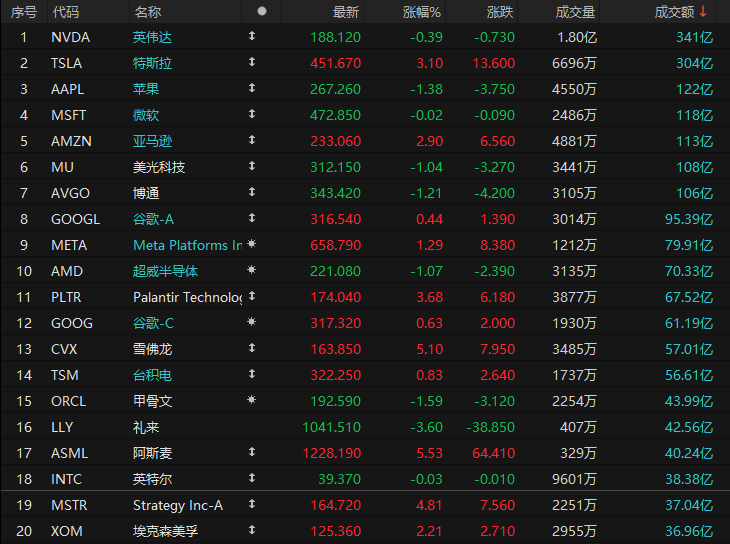This screenshot has height=544, width=730.
Task: Click the -38.850 change value
Action: tap(491, 428)
